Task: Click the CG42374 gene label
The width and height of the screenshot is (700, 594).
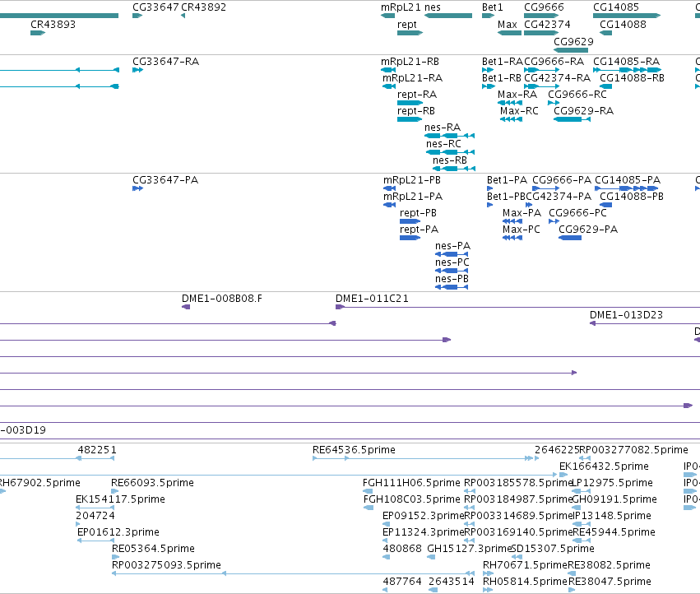Action: (x=547, y=25)
